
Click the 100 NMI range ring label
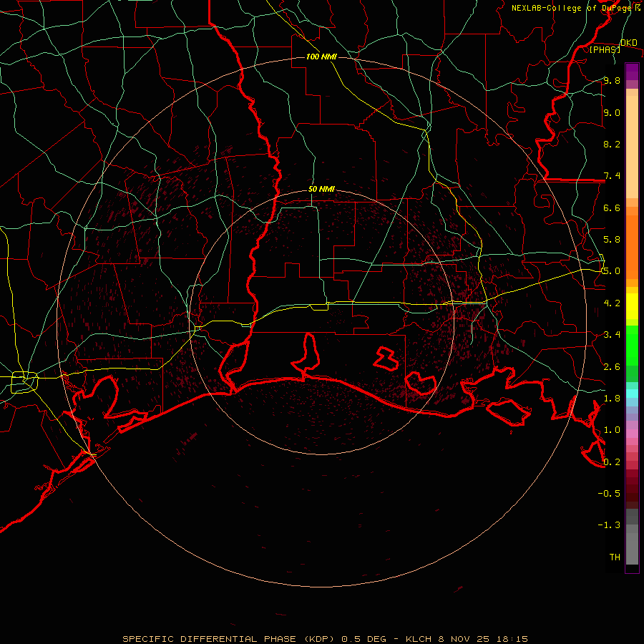click(x=321, y=57)
